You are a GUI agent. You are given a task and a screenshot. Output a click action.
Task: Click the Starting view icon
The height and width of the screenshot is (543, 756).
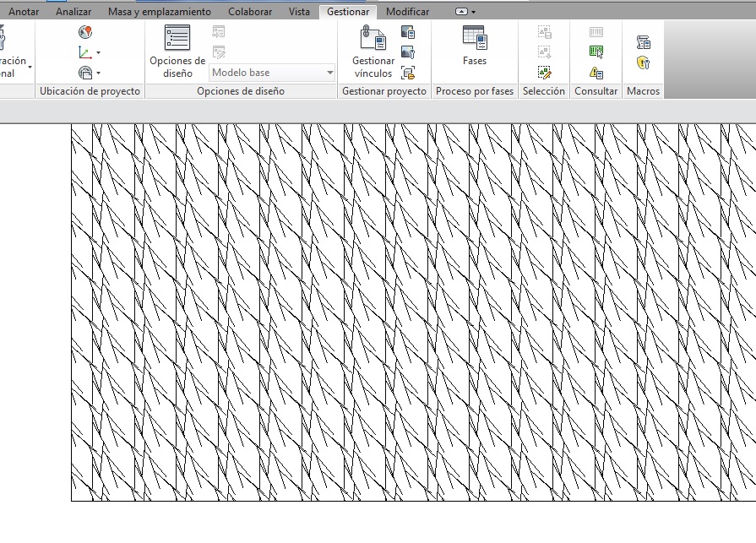pyautogui.click(x=408, y=73)
